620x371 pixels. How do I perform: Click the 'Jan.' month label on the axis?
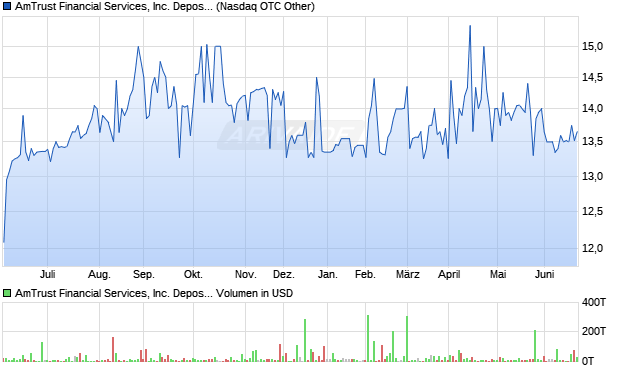[327, 274]
